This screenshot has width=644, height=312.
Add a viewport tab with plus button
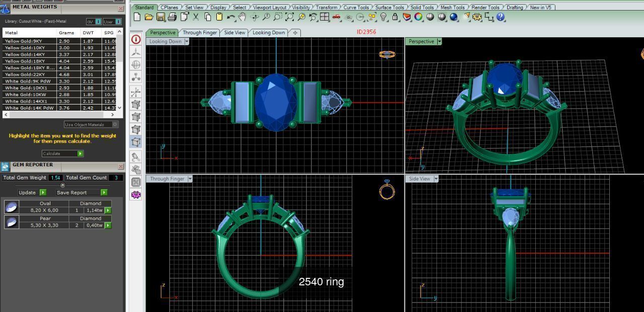(x=295, y=33)
